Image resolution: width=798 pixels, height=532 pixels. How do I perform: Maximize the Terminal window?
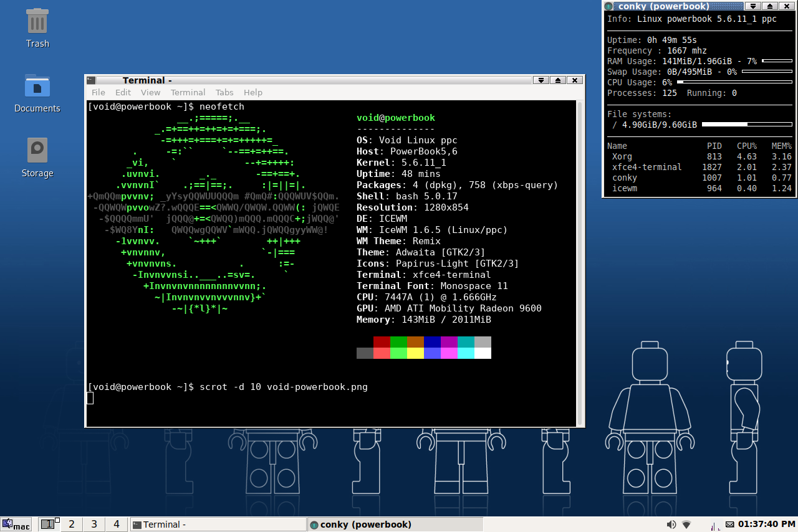pos(558,80)
